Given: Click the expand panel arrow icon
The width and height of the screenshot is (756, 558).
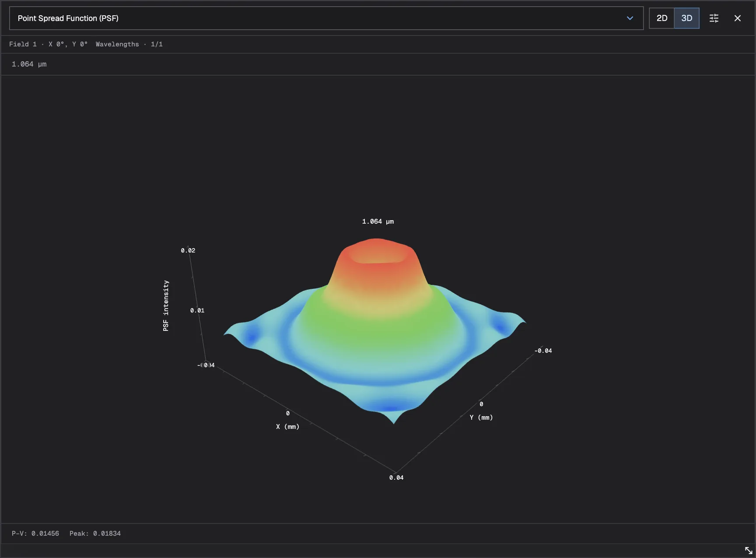Looking at the screenshot, I should (x=749, y=550).
